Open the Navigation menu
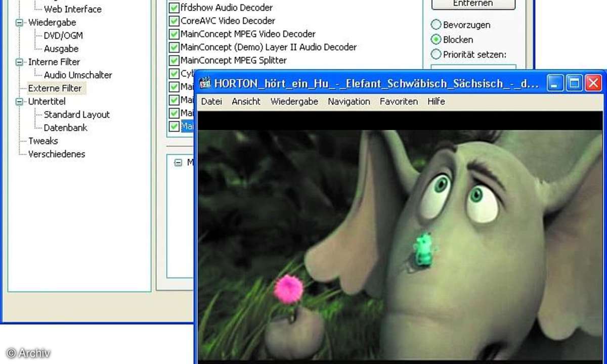The image size is (607, 364). pos(349,101)
